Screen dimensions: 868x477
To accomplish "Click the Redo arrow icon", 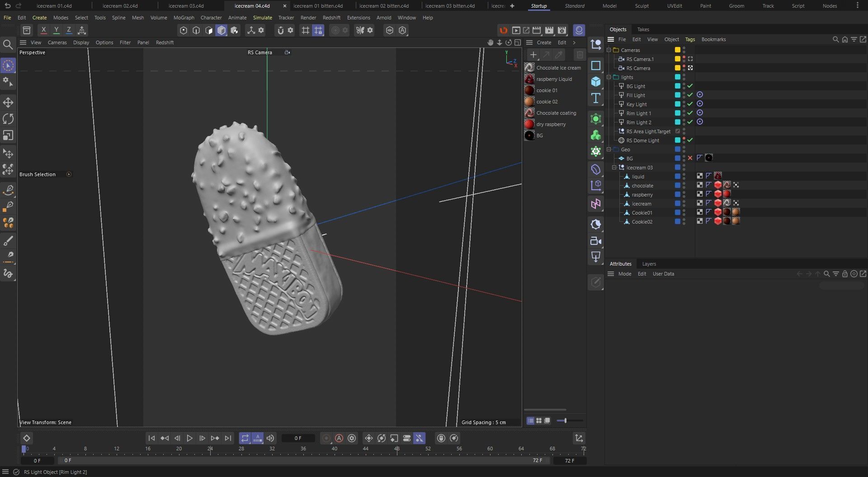I will click(x=19, y=6).
